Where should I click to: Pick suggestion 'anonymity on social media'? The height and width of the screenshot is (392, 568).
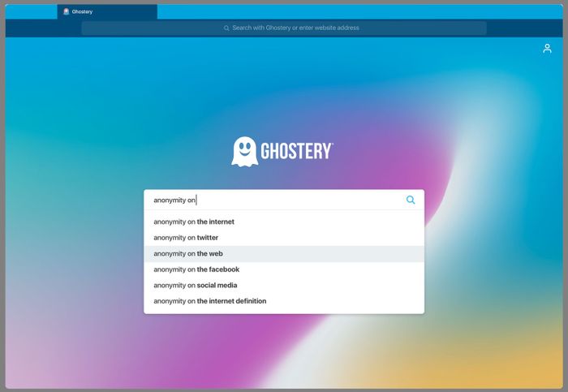[284, 285]
